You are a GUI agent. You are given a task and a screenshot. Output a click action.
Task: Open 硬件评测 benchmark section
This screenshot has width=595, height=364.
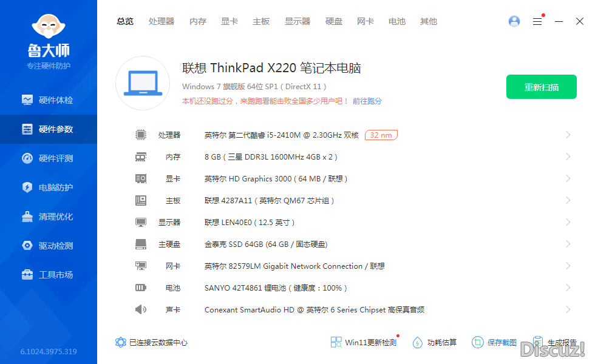tap(48, 158)
